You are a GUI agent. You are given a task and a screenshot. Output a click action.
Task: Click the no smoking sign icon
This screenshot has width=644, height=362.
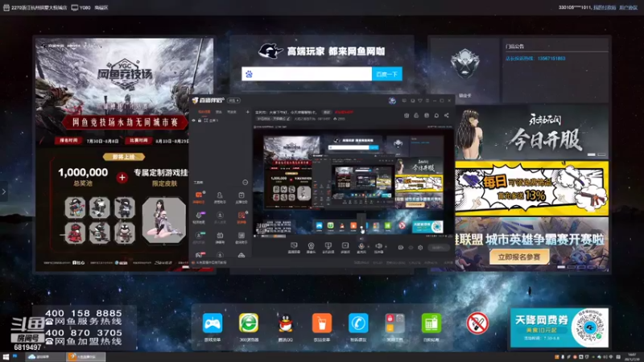pos(477,323)
